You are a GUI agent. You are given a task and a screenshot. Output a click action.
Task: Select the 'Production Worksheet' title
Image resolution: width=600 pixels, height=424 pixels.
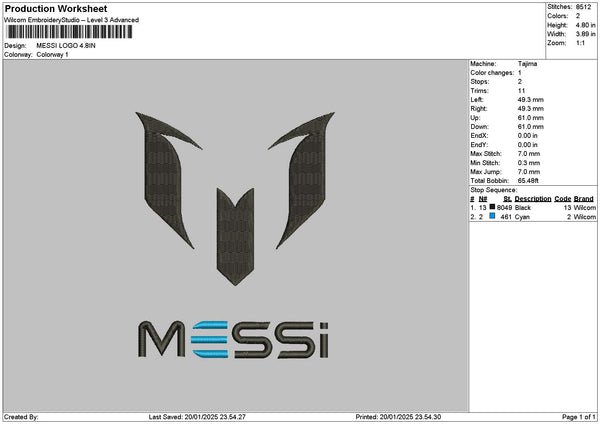(56, 9)
